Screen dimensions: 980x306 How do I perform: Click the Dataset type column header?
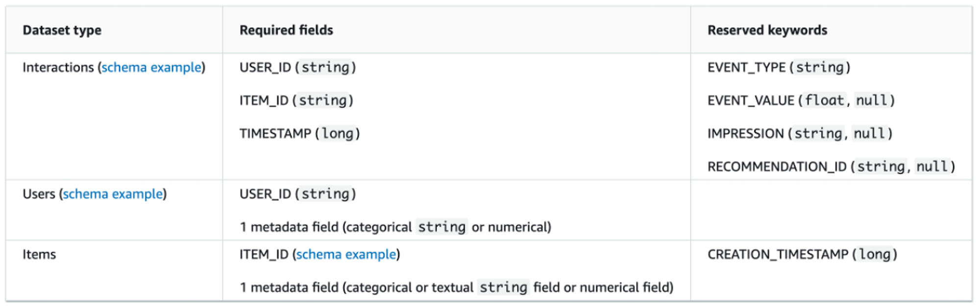pyautogui.click(x=62, y=30)
